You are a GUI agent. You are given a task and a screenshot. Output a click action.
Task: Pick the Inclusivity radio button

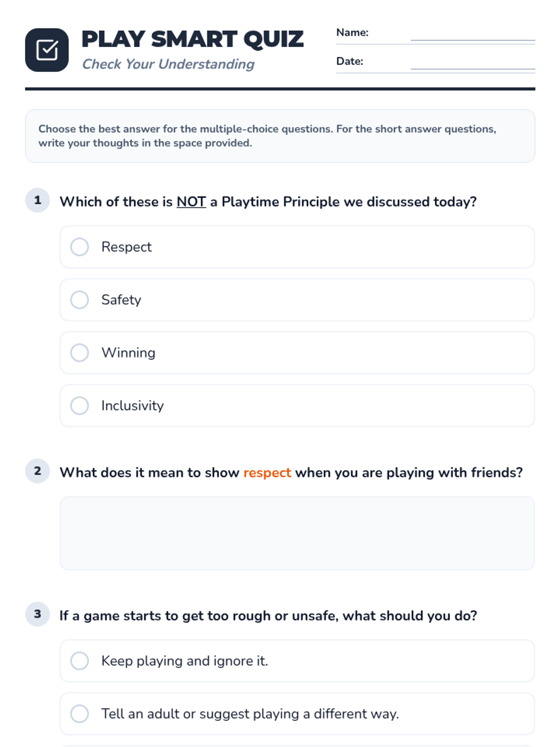(79, 405)
